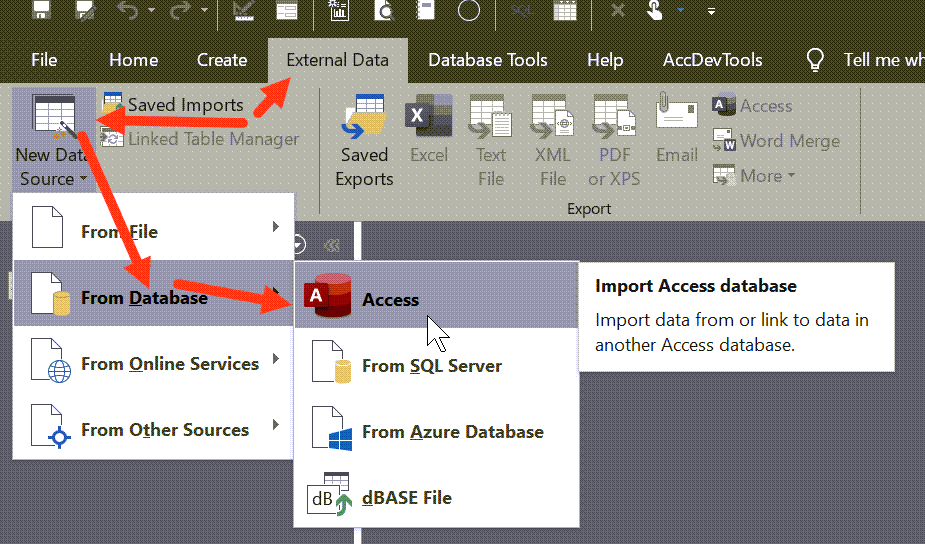
Task: Switch to the Home ribbon tab
Action: point(133,60)
